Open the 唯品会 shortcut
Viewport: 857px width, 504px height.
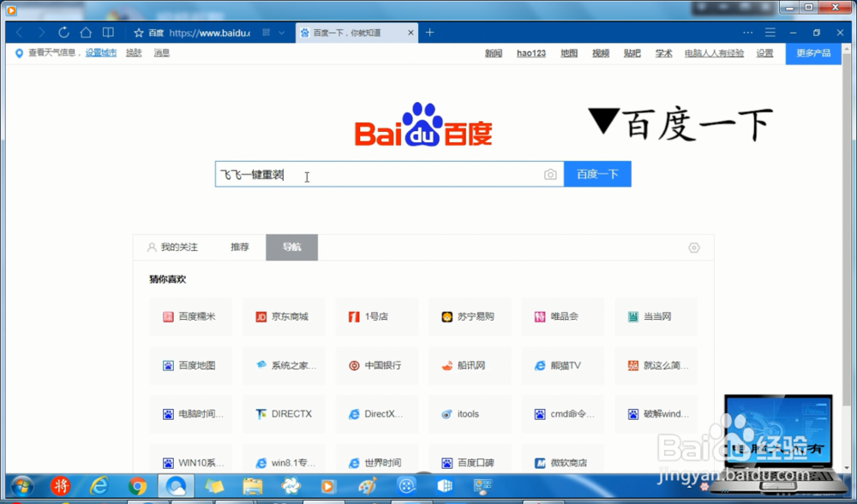[x=563, y=316]
